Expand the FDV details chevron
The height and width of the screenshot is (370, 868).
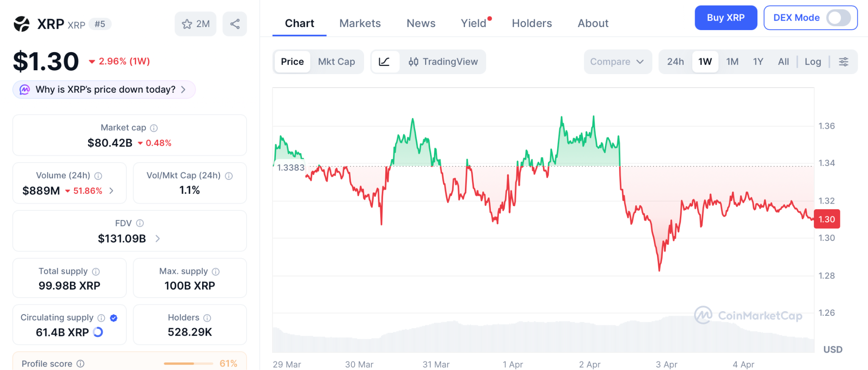[x=157, y=239]
